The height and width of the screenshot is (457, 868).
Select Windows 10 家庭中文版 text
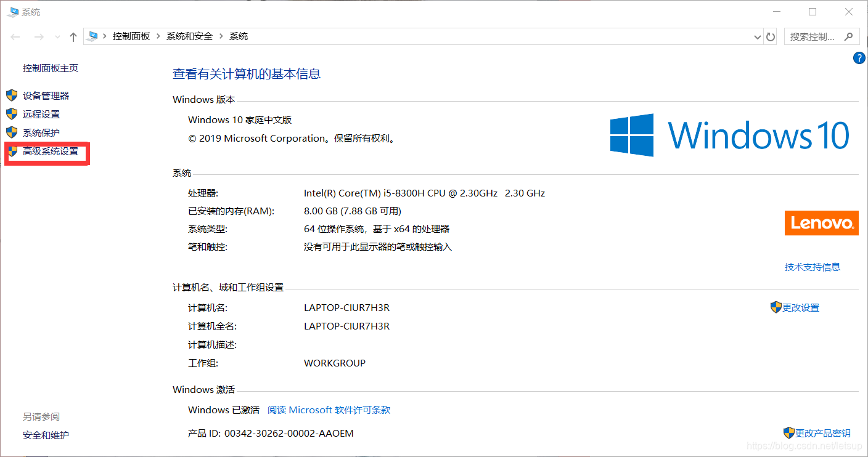[x=240, y=120]
